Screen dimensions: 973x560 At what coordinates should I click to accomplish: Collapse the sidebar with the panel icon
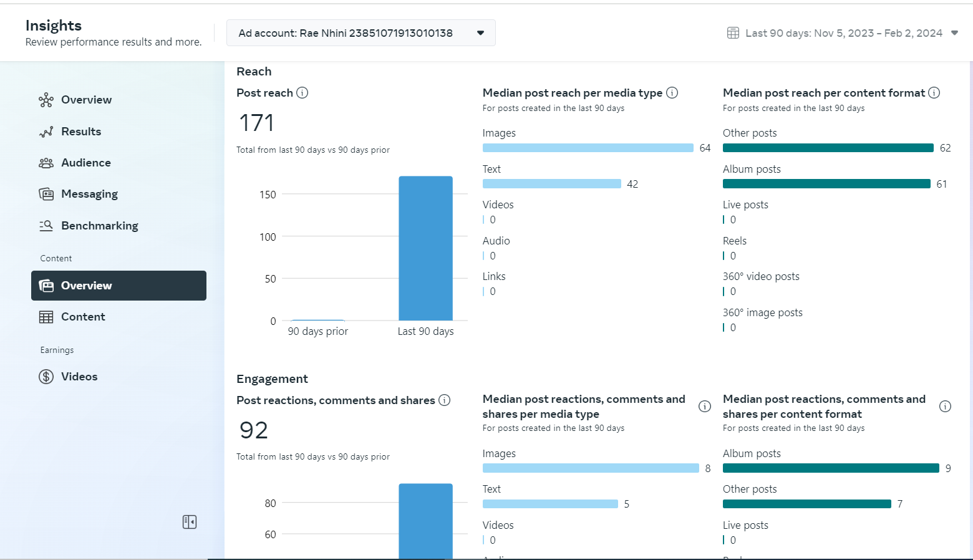click(190, 522)
